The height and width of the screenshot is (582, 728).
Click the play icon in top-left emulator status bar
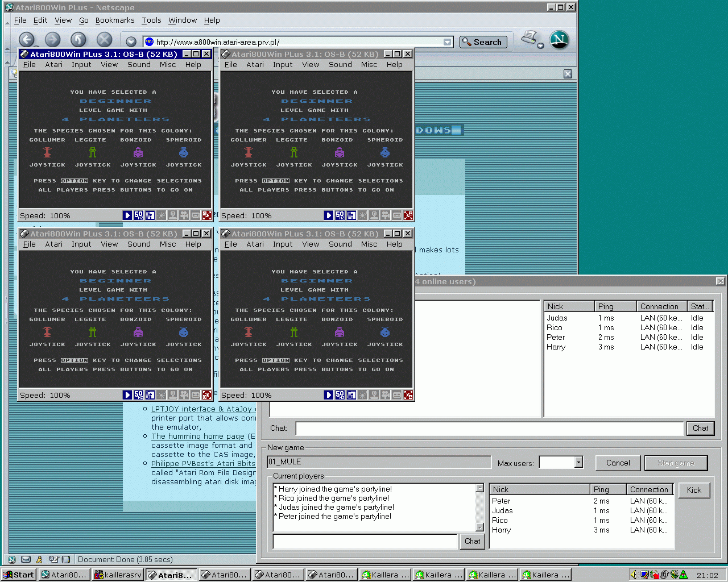pyautogui.click(x=127, y=215)
